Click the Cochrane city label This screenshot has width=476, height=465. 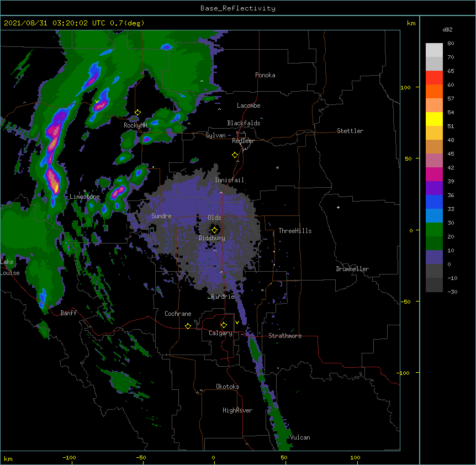178,314
